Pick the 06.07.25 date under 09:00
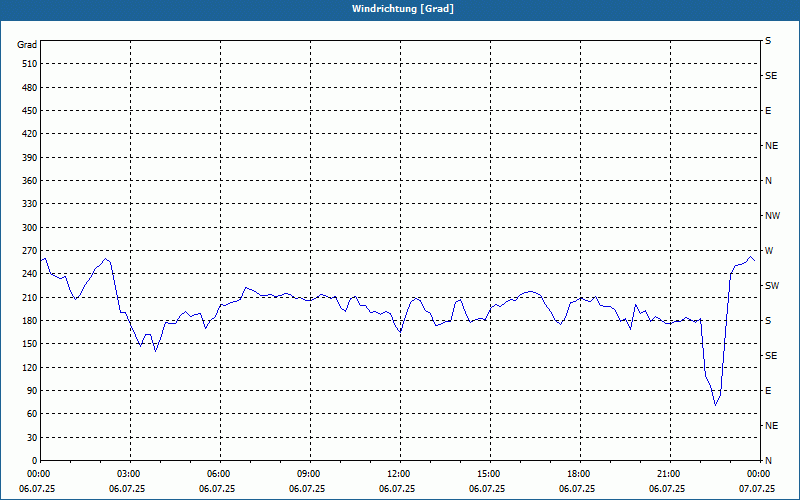Viewport: 800px width, 500px height. (307, 489)
